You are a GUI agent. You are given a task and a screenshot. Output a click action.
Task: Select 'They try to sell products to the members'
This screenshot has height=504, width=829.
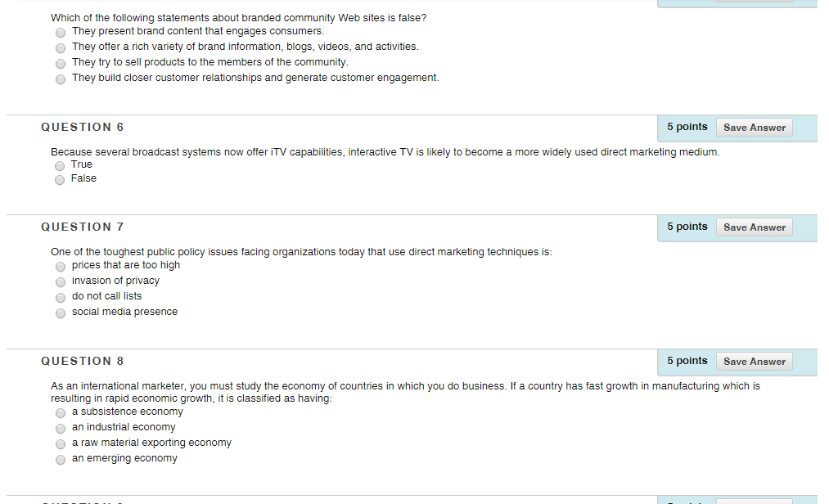click(x=61, y=64)
